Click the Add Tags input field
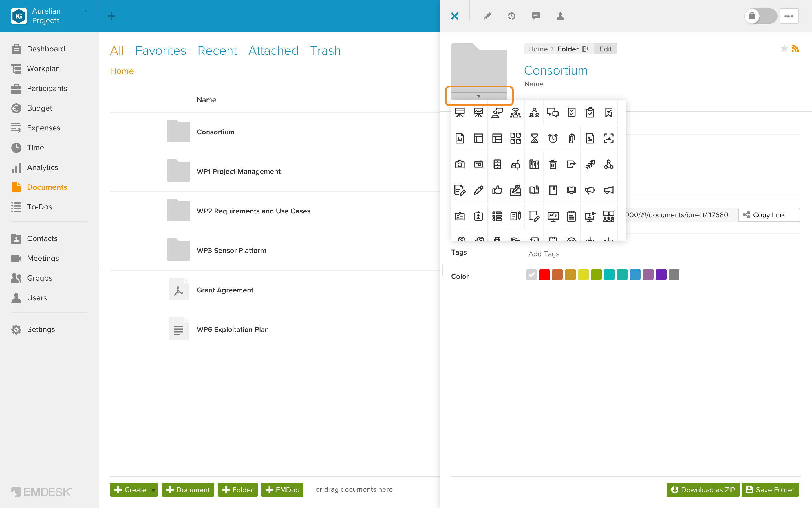This screenshot has height=508, width=812. 544,254
